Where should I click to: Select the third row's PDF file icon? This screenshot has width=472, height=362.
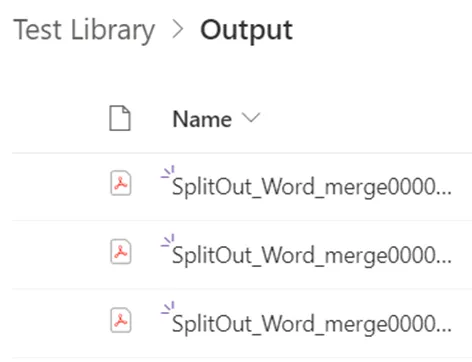coord(121,320)
